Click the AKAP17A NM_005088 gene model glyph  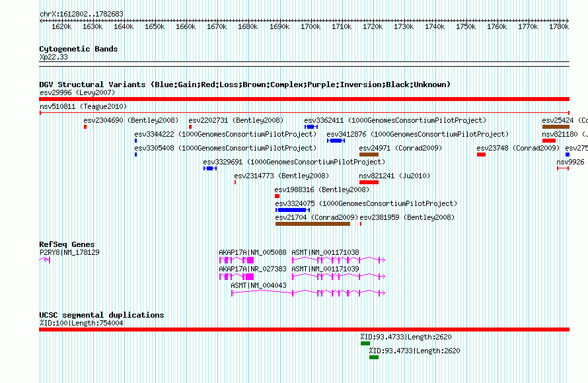coord(237,260)
